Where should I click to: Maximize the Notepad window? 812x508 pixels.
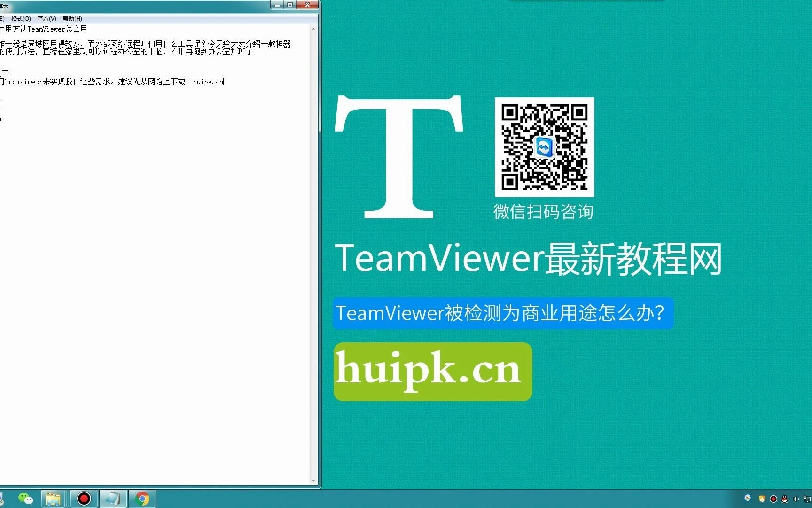[x=290, y=5]
